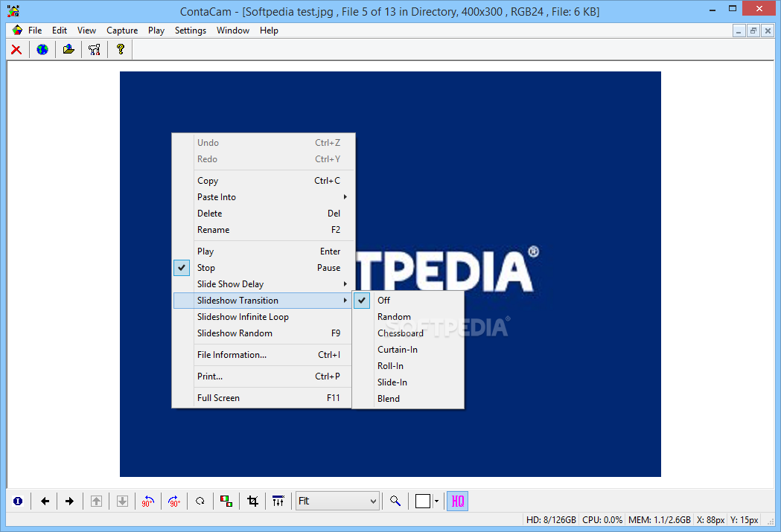Click the red X close-document toolbar icon
This screenshot has height=532, width=781.
(16, 49)
